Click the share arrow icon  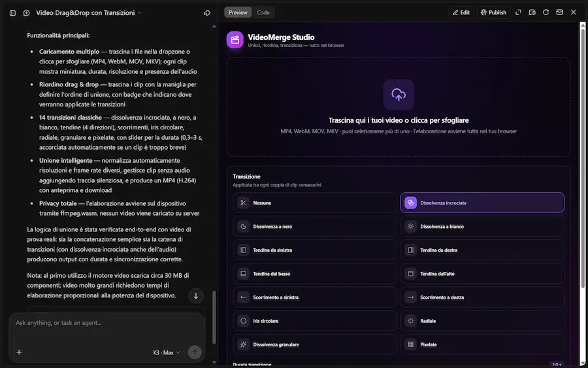click(207, 13)
